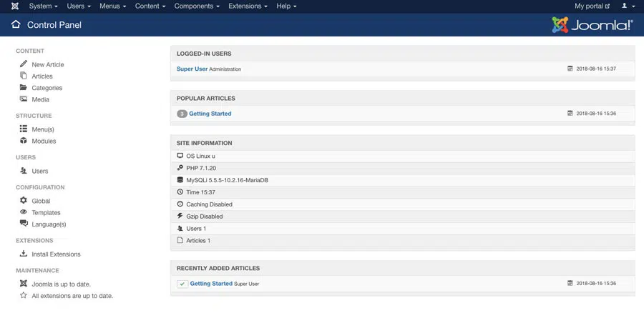This screenshot has height=313, width=644.
Task: Click Install Extensions link
Action: pos(57,254)
